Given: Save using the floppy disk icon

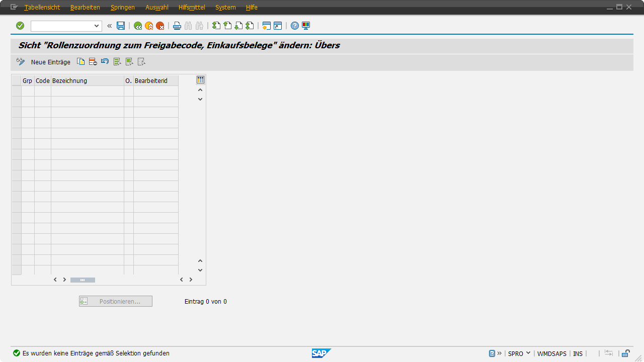Looking at the screenshot, I should [x=121, y=26].
